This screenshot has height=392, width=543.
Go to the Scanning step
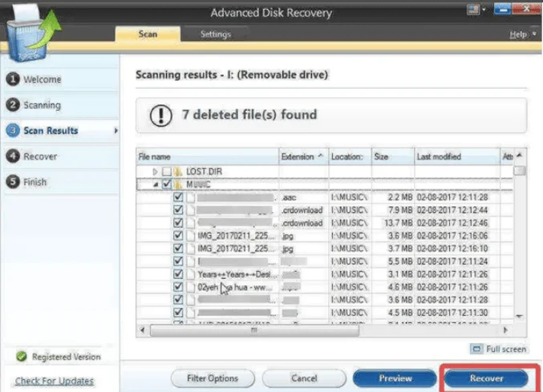pos(42,105)
